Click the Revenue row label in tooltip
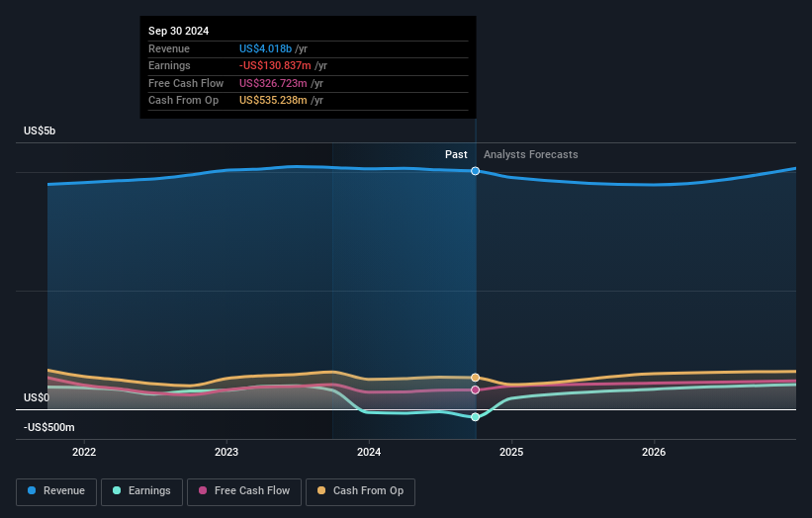 click(x=169, y=48)
